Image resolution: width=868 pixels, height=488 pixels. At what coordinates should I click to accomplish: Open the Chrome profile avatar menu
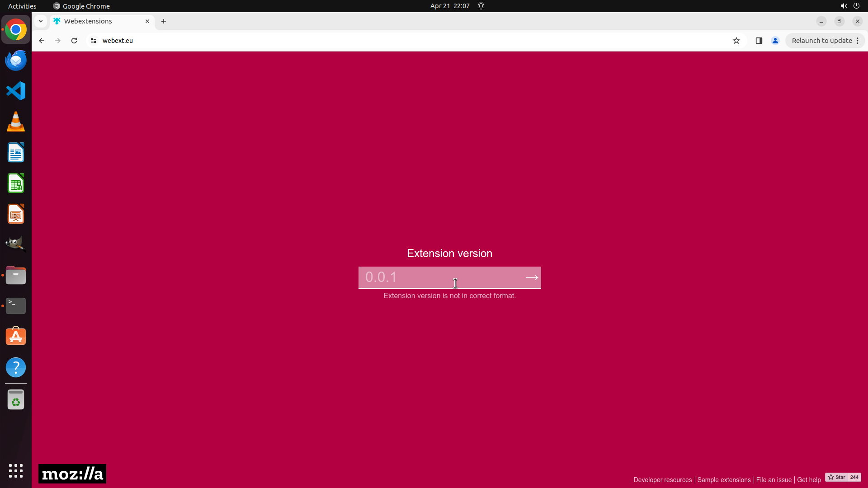click(x=775, y=41)
